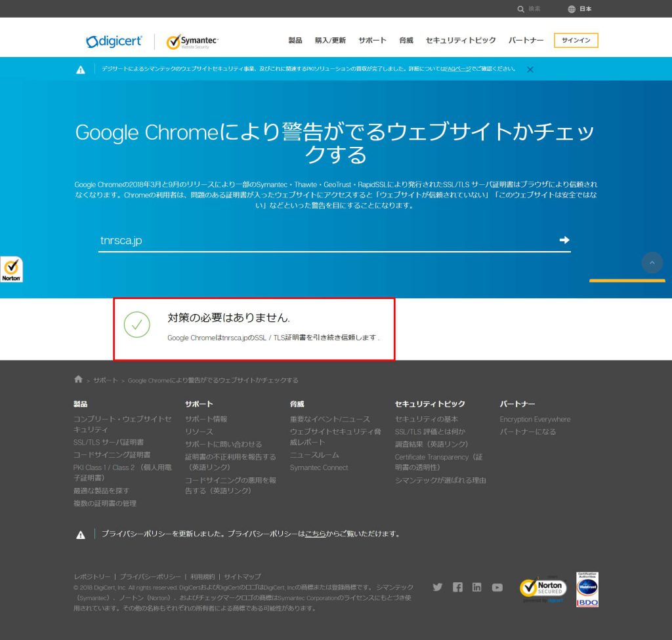Open the FAQページ link in banner
The height and width of the screenshot is (640, 672).
click(x=457, y=69)
